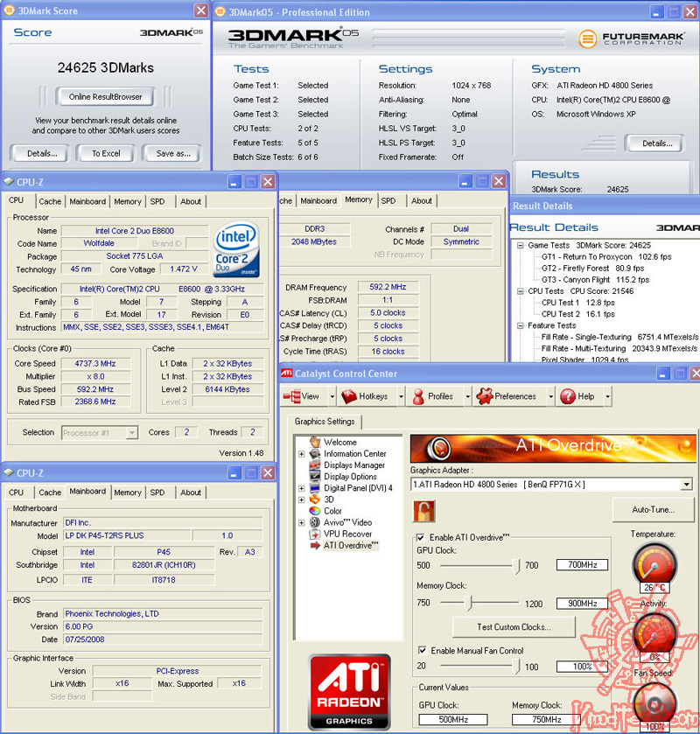The image size is (700, 734).
Task: Toggle the Enable ATI Overdrive checkbox
Action: pyautogui.click(x=421, y=537)
